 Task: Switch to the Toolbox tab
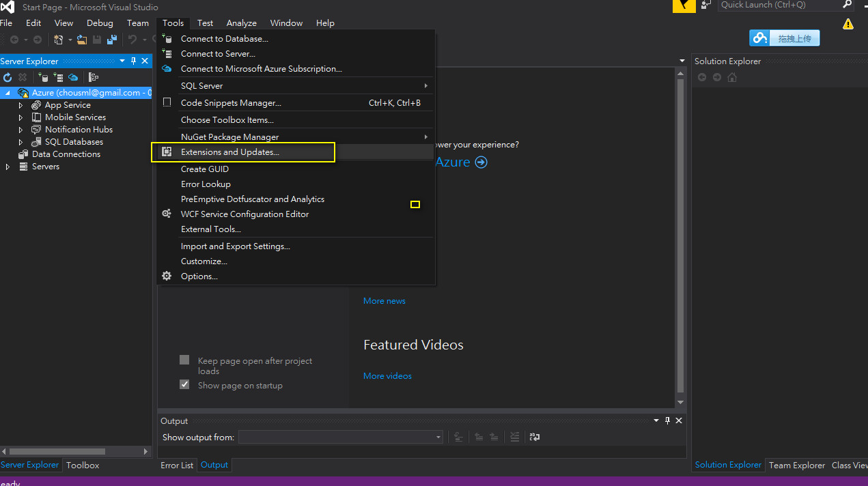83,465
